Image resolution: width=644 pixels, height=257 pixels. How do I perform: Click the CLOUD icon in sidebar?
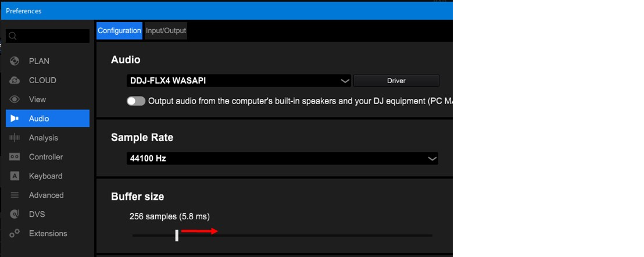[15, 80]
